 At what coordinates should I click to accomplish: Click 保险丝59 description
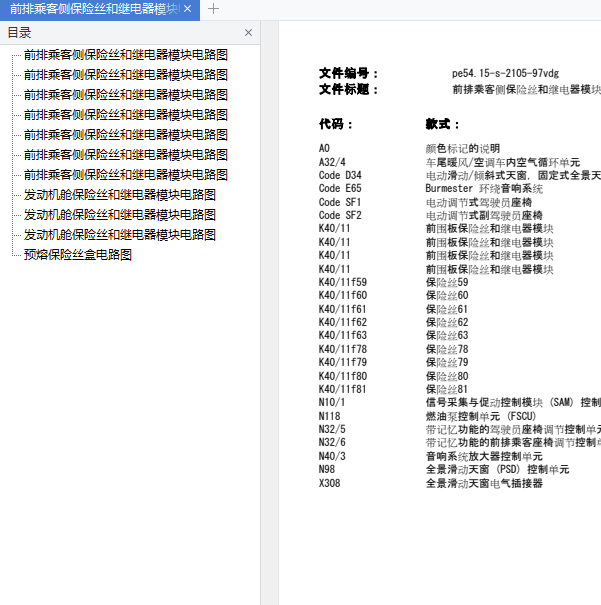coord(447,282)
